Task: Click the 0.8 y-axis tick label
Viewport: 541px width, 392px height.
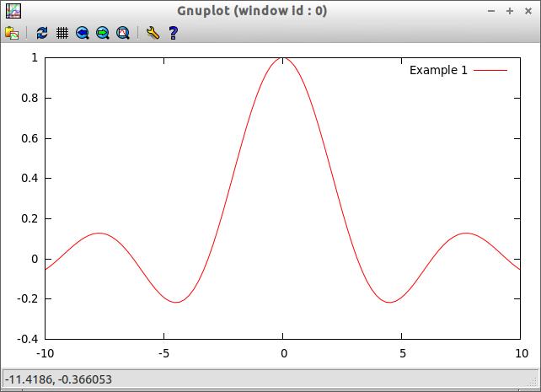Action: (x=29, y=98)
